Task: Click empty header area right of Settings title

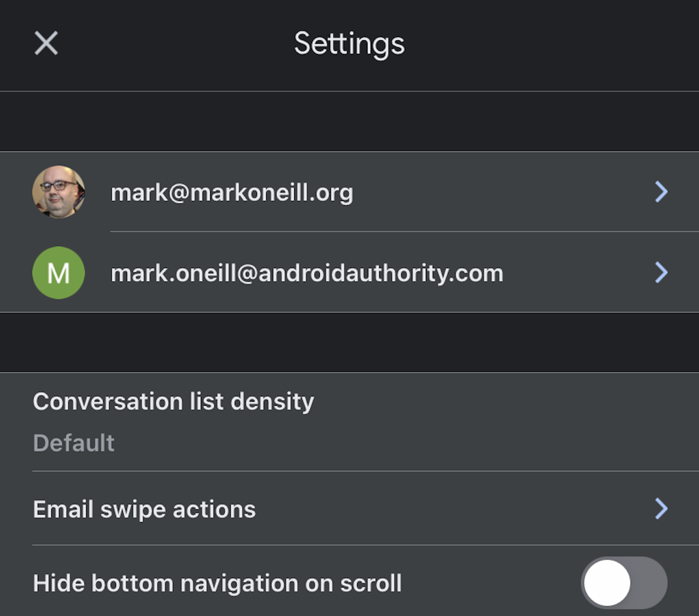Action: pos(553,44)
